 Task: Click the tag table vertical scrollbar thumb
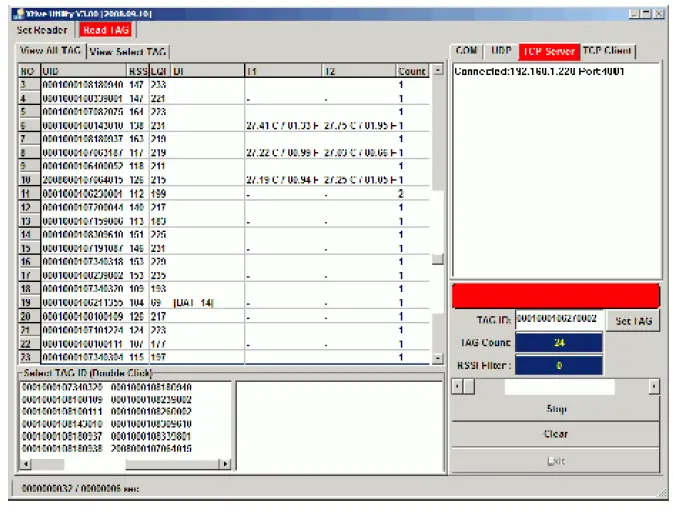pos(438,259)
